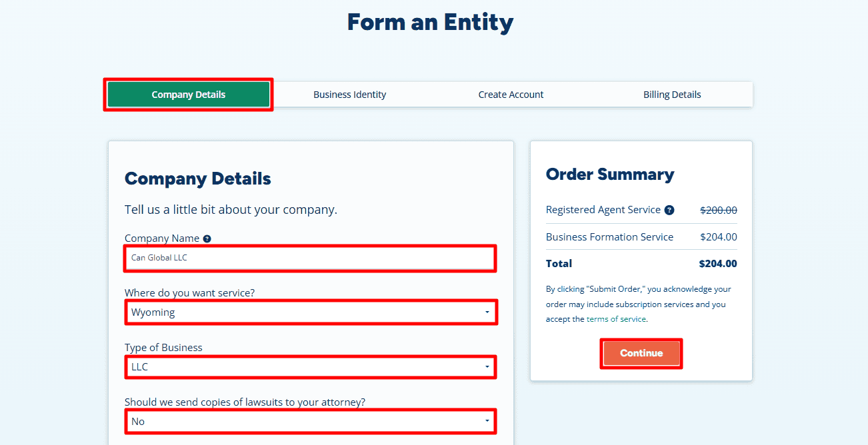Click the Company Name help icon
This screenshot has width=868, height=445.
207,238
